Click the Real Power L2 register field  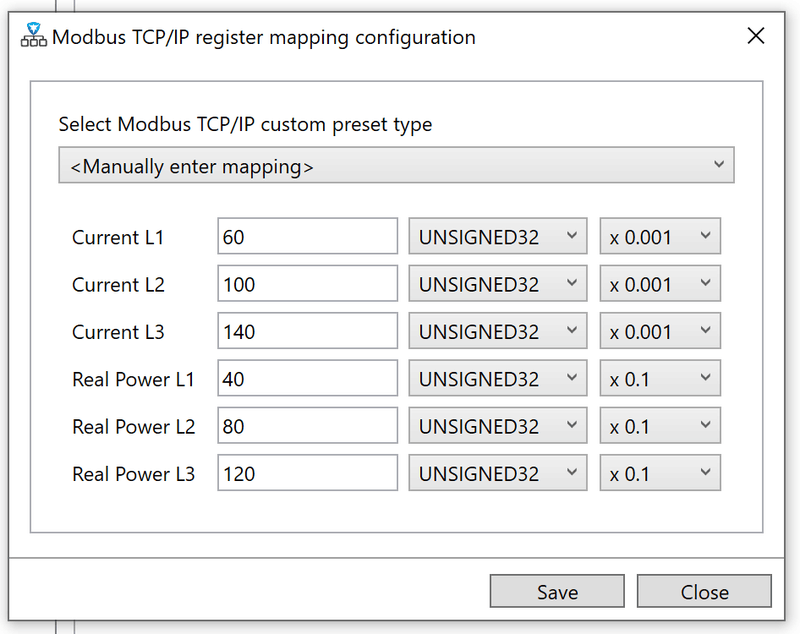307,427
